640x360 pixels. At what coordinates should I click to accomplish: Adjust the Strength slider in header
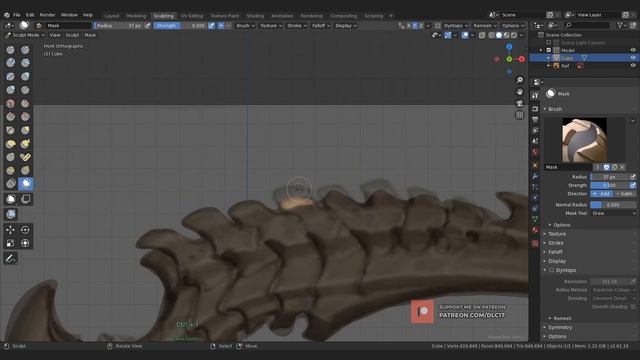coord(180,25)
